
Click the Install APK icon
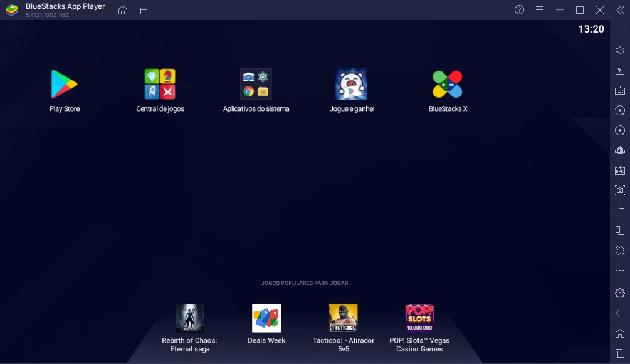pos(620,170)
